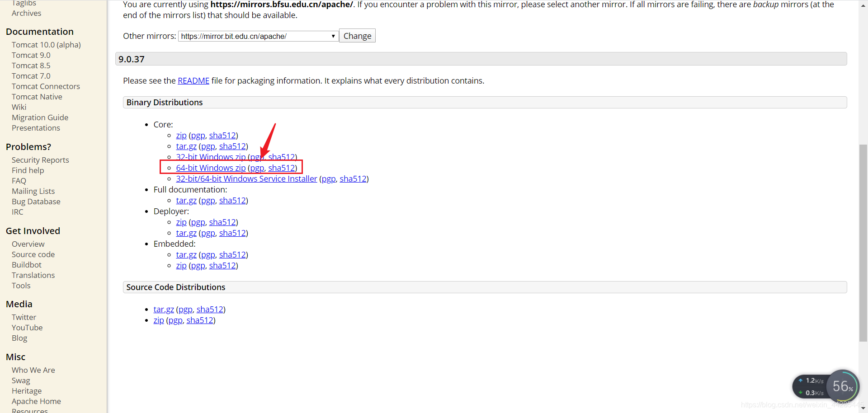Viewport: 868px width, 413px height.
Task: Open Security Reports
Action: 40,160
